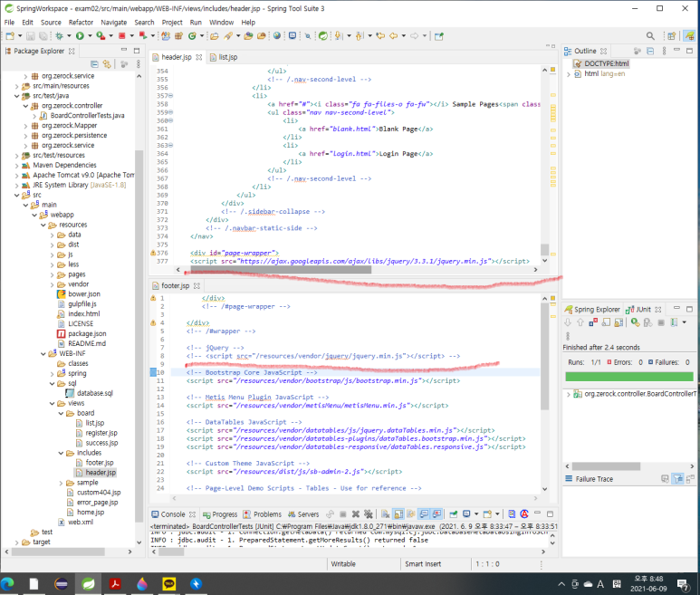
Task: Click the Console horizontal scrollbar thumb
Action: [x=171, y=552]
